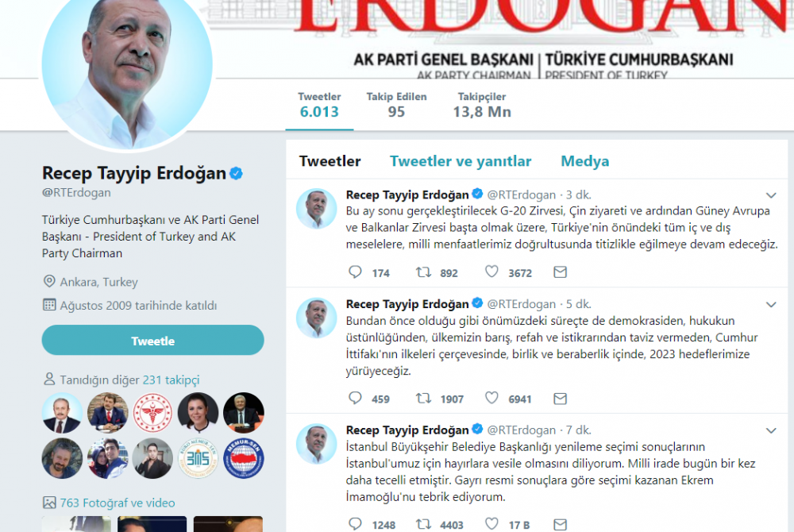Click the verified badge beside profile name
Screen dimensions: 794x532
coord(236,173)
